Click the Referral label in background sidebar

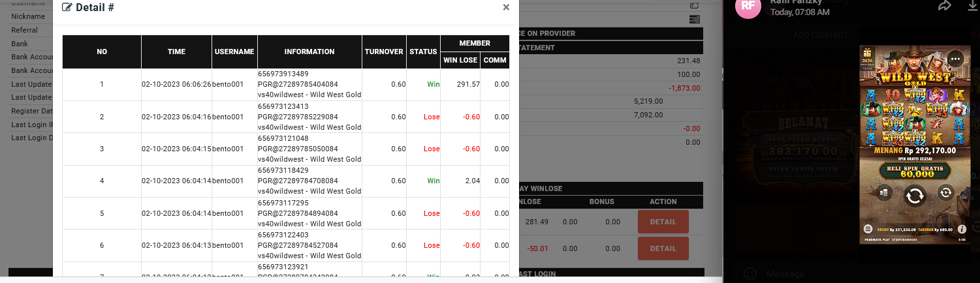click(x=24, y=30)
